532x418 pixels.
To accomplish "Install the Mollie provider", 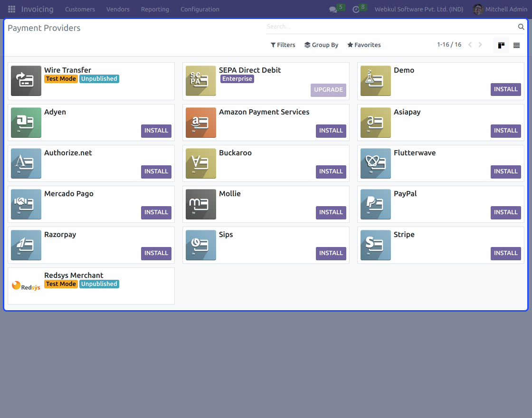I will click(331, 212).
